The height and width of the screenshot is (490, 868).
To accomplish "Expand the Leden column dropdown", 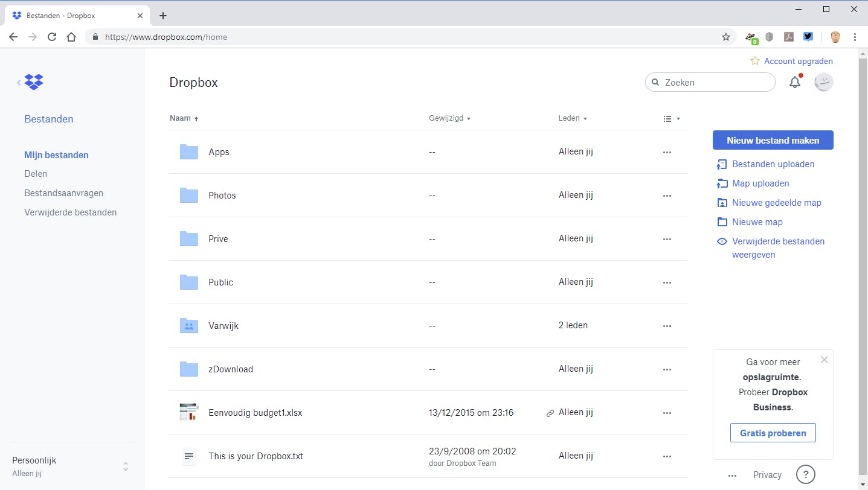I will click(573, 118).
